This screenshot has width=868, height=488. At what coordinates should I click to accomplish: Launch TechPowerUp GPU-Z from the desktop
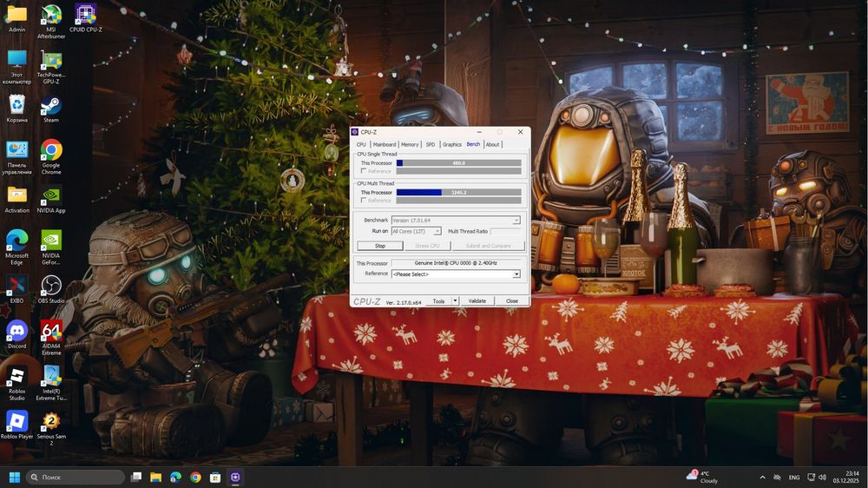point(51,67)
